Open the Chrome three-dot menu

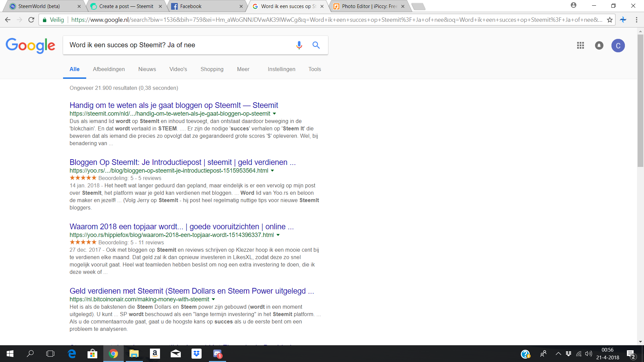point(636,20)
